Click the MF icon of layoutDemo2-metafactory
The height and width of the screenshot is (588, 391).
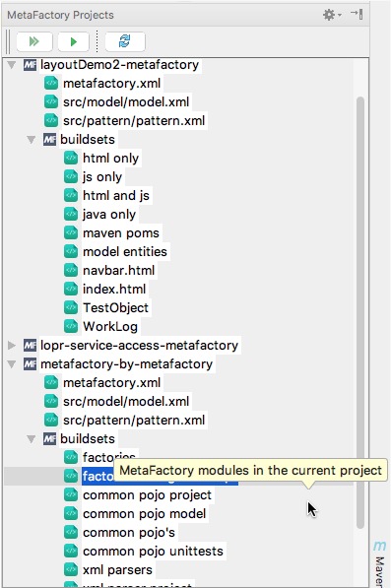click(x=30, y=65)
